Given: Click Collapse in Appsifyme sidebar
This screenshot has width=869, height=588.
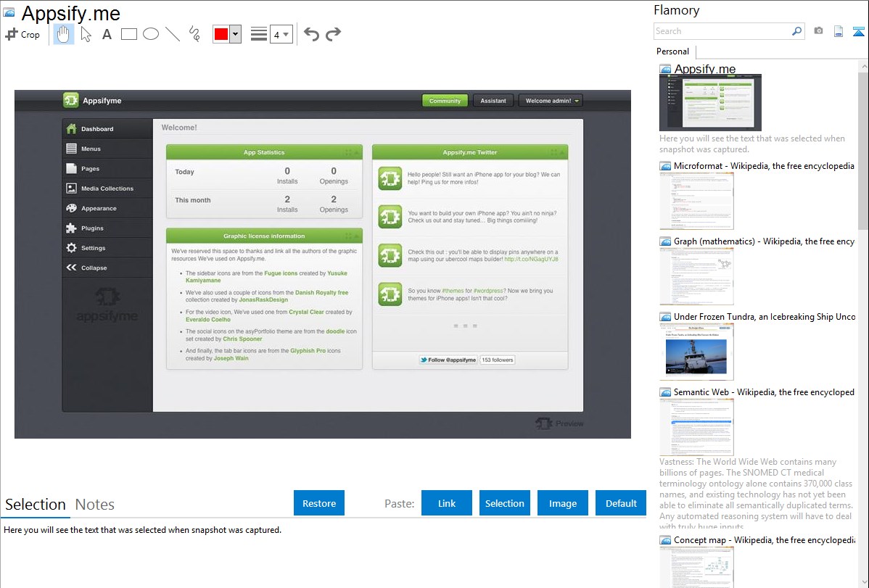Looking at the screenshot, I should tap(107, 268).
